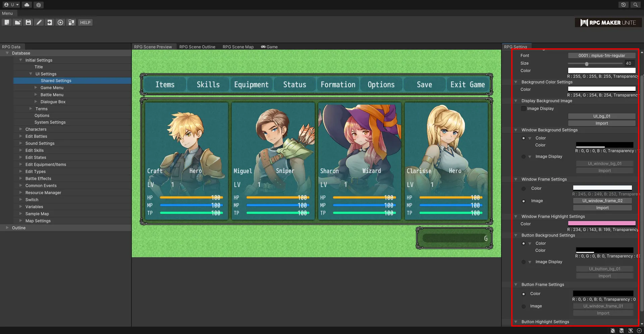
Task: Open the history clock icon
Action: tap(623, 5)
